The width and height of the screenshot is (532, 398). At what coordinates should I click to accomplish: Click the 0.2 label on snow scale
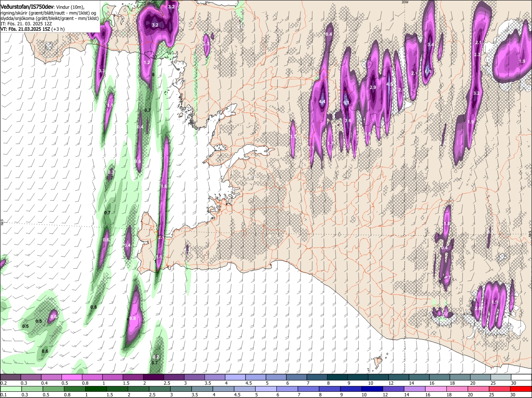[x=3, y=383]
